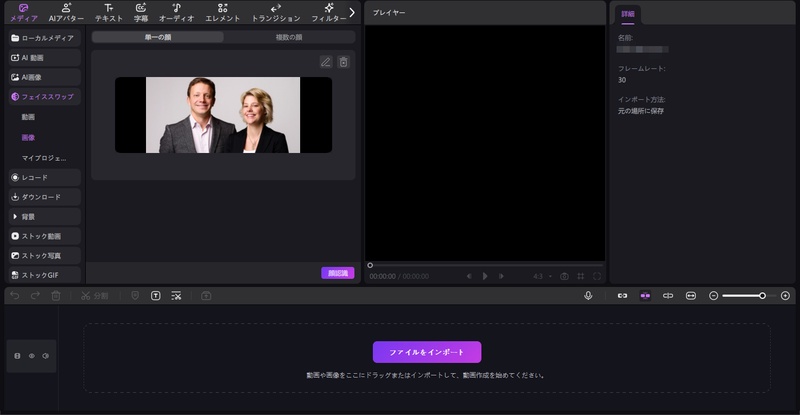Toggle the linked clips icon
The width and height of the screenshot is (800, 415).
(x=622, y=296)
